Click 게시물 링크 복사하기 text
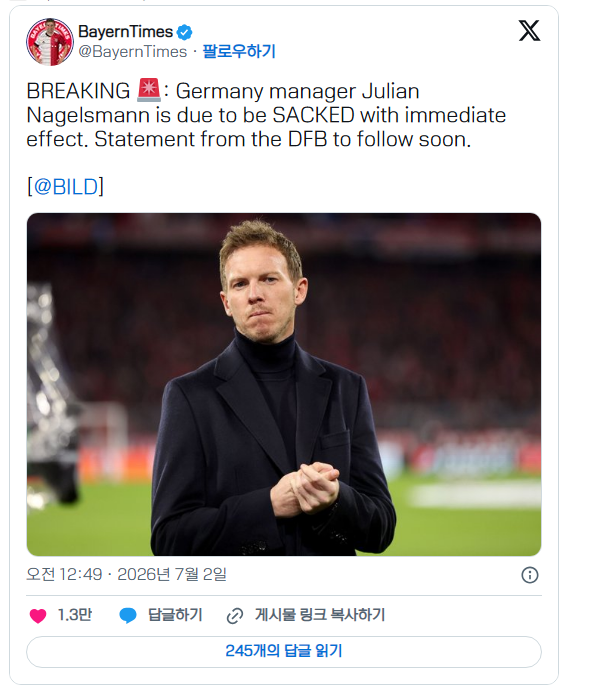The height and width of the screenshot is (691, 591). 320,615
